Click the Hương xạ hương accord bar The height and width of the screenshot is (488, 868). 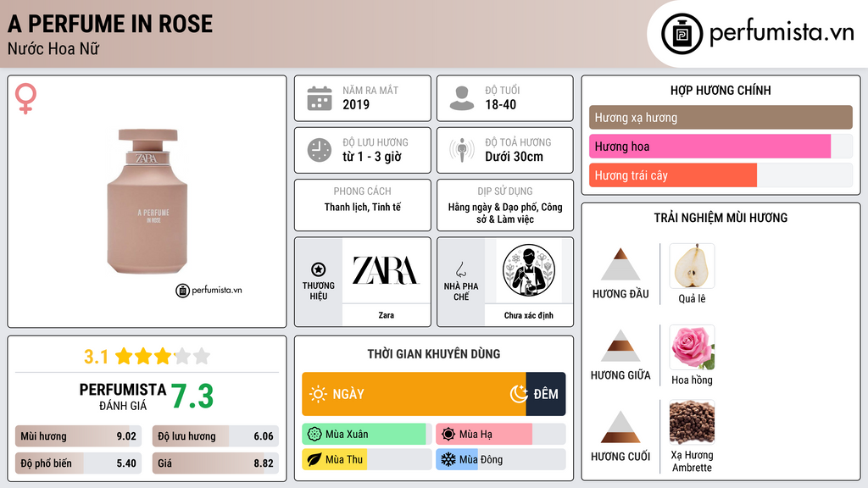click(x=721, y=117)
